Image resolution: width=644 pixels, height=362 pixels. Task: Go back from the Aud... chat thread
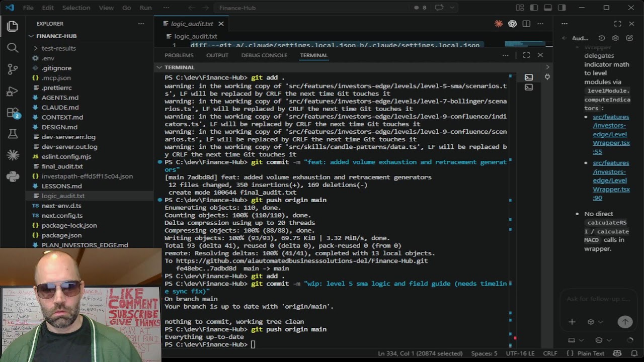pyautogui.click(x=565, y=38)
